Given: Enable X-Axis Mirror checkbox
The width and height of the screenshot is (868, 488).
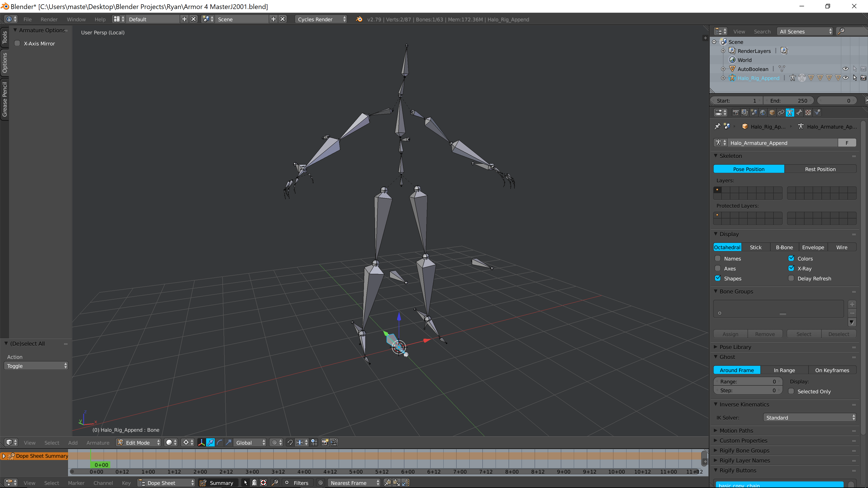Looking at the screenshot, I should [x=18, y=43].
